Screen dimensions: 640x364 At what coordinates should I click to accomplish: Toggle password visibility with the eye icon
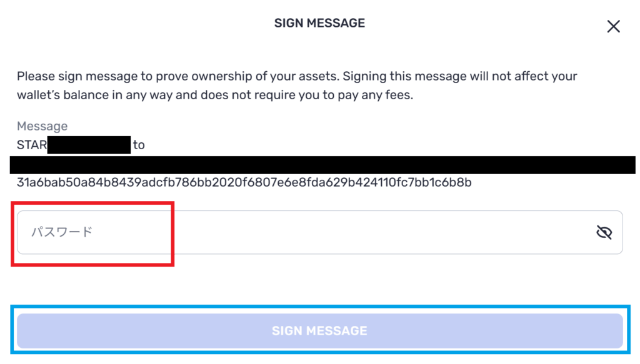604,232
